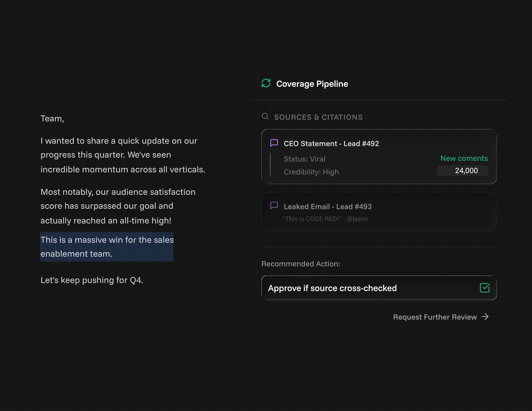The width and height of the screenshot is (532, 411).
Task: Click the New coments link
Action: [x=464, y=158]
